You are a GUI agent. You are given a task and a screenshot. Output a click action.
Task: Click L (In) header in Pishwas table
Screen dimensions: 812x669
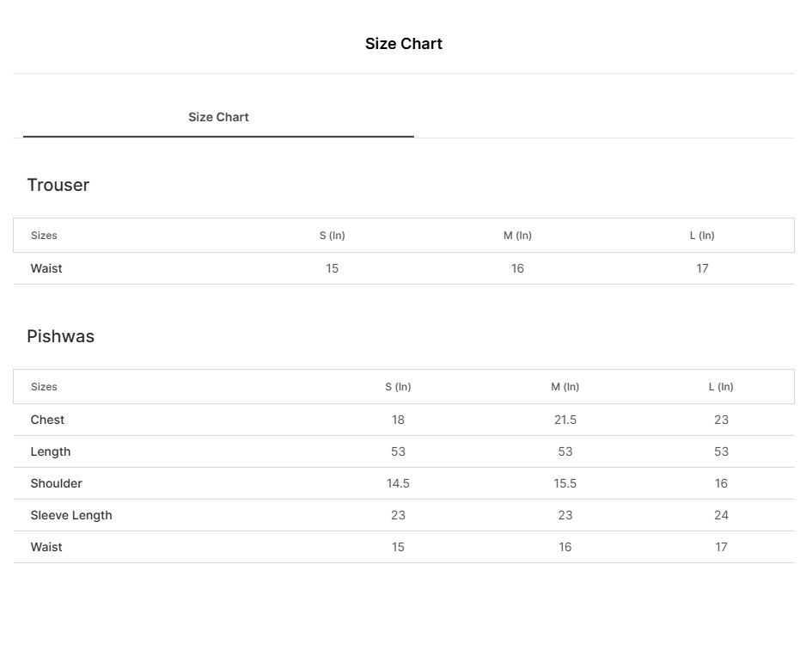(721, 387)
